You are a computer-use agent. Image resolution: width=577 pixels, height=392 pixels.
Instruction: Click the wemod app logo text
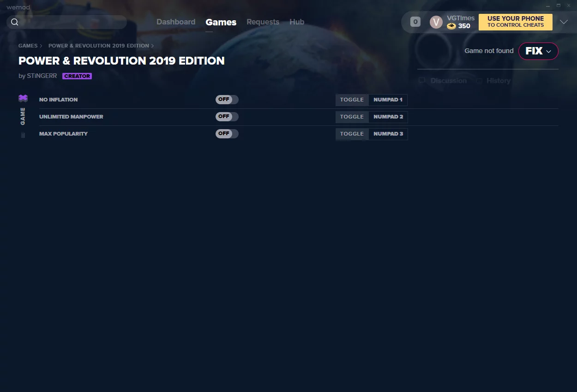[x=18, y=7]
